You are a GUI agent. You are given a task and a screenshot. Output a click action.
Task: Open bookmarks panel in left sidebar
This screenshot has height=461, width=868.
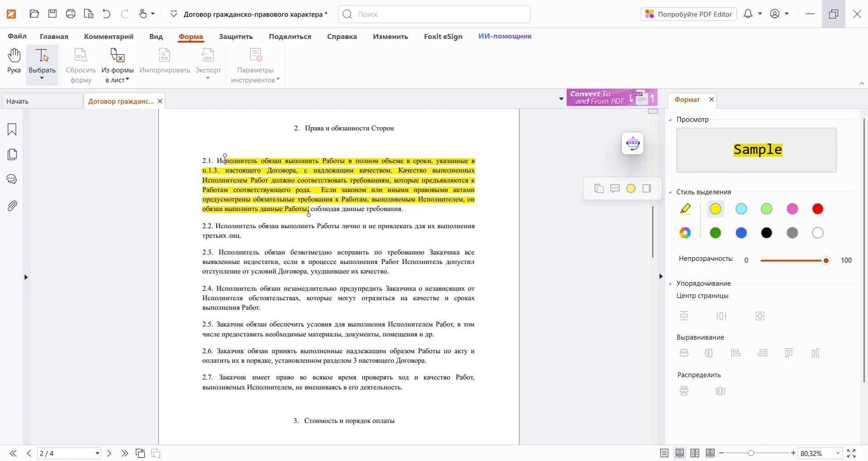[x=12, y=130]
